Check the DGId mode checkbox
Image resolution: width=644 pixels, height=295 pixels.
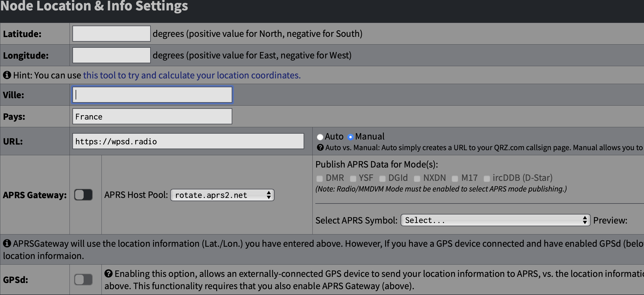[382, 178]
